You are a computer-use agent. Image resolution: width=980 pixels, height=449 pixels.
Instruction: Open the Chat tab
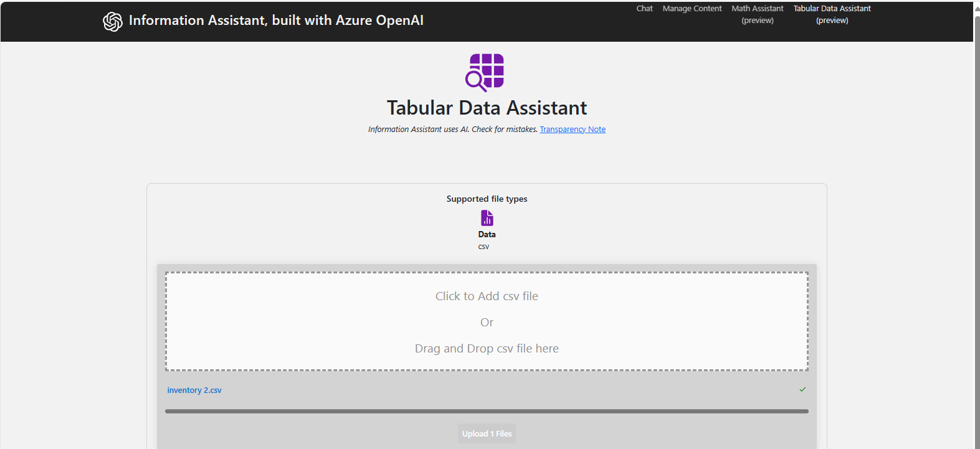(x=644, y=9)
